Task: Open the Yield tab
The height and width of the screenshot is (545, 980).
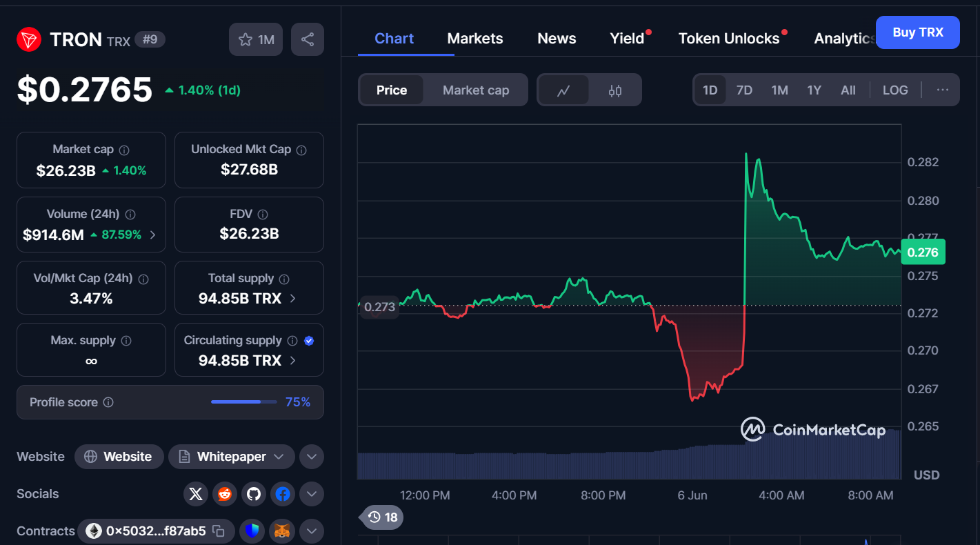Action: tap(627, 39)
